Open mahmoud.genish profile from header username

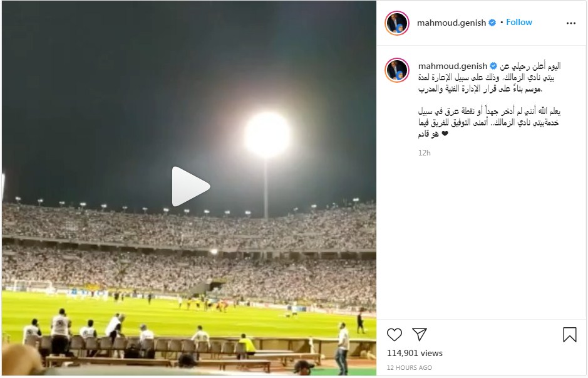451,23
